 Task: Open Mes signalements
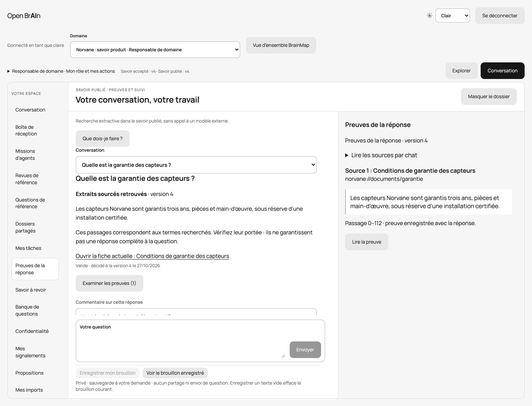[35, 352]
